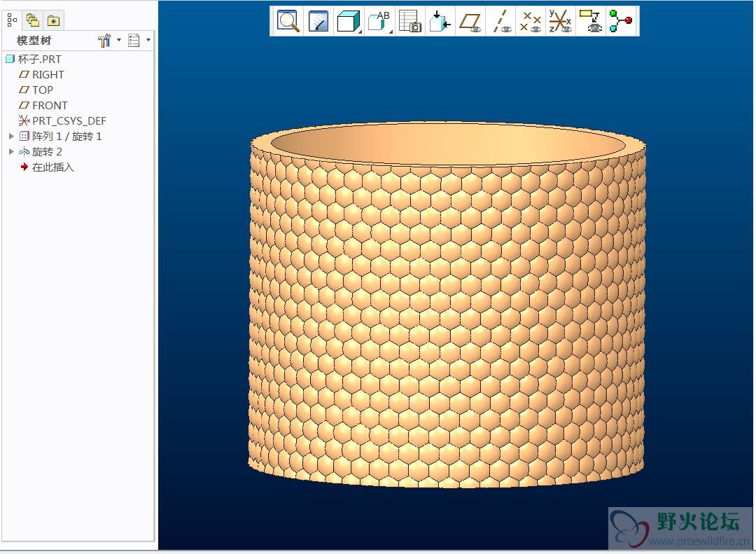Toggle spin center display icon
This screenshot has height=554, width=756.
tap(620, 21)
